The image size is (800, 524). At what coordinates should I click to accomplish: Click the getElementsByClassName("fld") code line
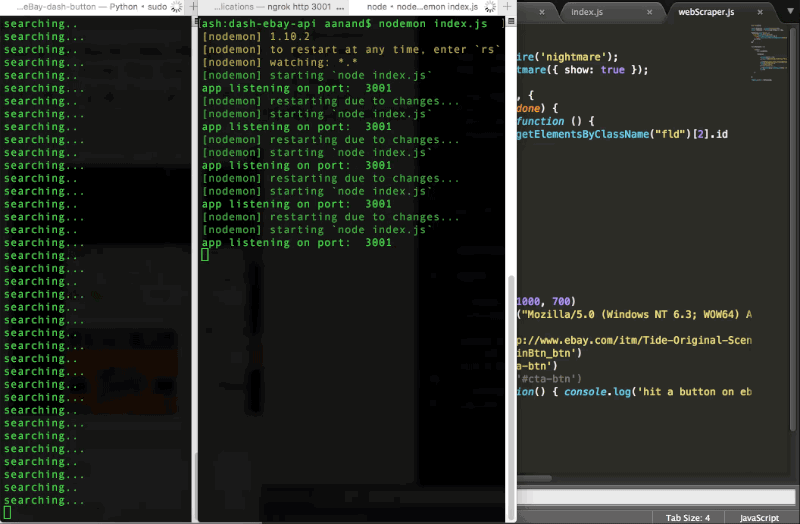[x=622, y=134]
